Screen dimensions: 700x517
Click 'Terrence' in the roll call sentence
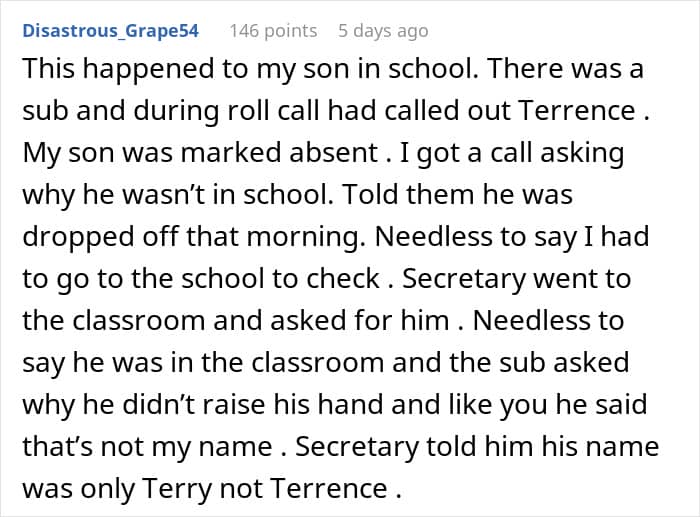(x=570, y=109)
